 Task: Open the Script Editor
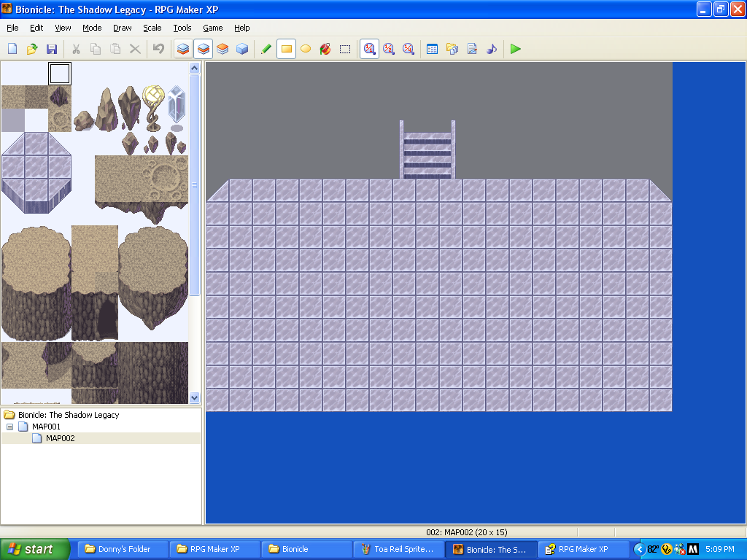[x=472, y=49]
